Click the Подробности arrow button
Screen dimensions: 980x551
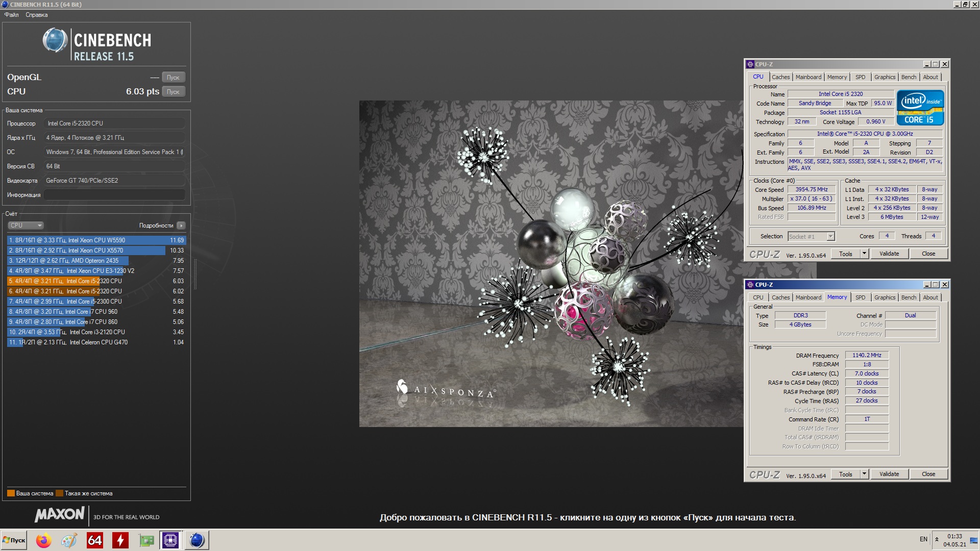tap(181, 226)
